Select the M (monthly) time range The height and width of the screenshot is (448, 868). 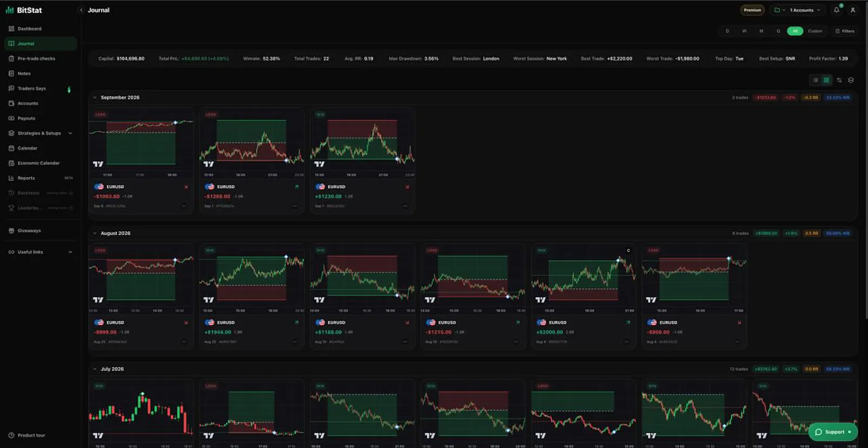[x=761, y=31]
